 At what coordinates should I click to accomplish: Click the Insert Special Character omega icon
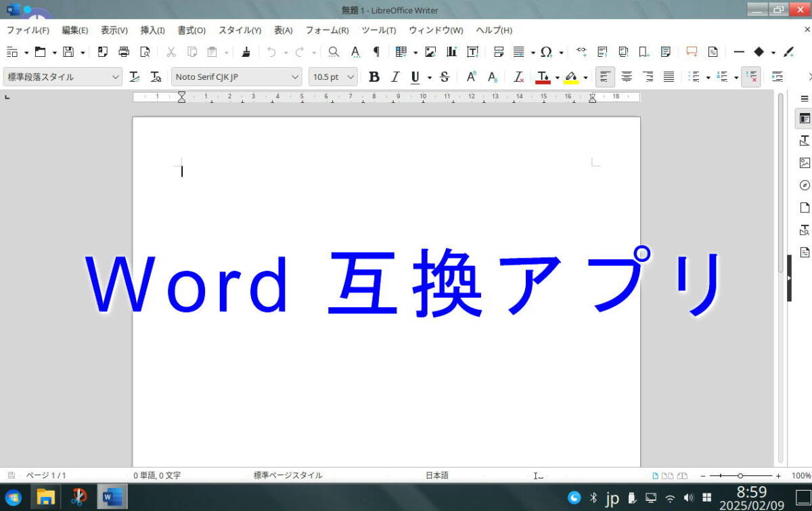pyautogui.click(x=546, y=51)
